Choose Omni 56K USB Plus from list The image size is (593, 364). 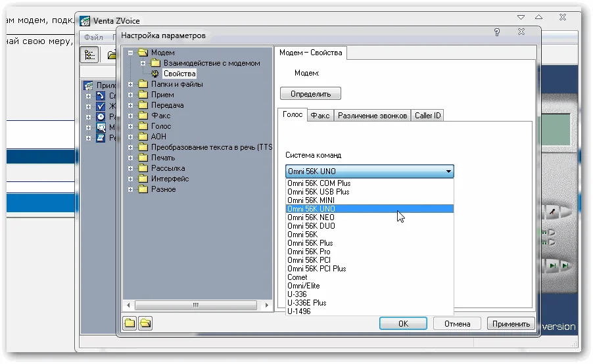coord(369,192)
